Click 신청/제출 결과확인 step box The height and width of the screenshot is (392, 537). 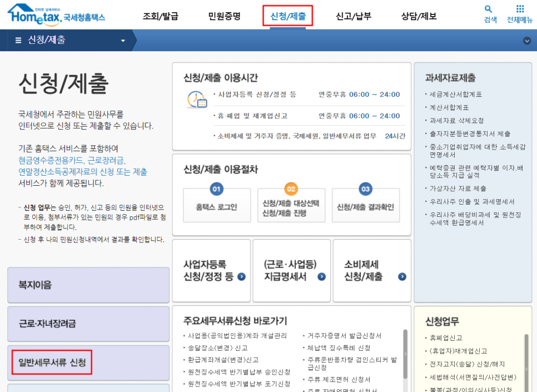[366, 206]
